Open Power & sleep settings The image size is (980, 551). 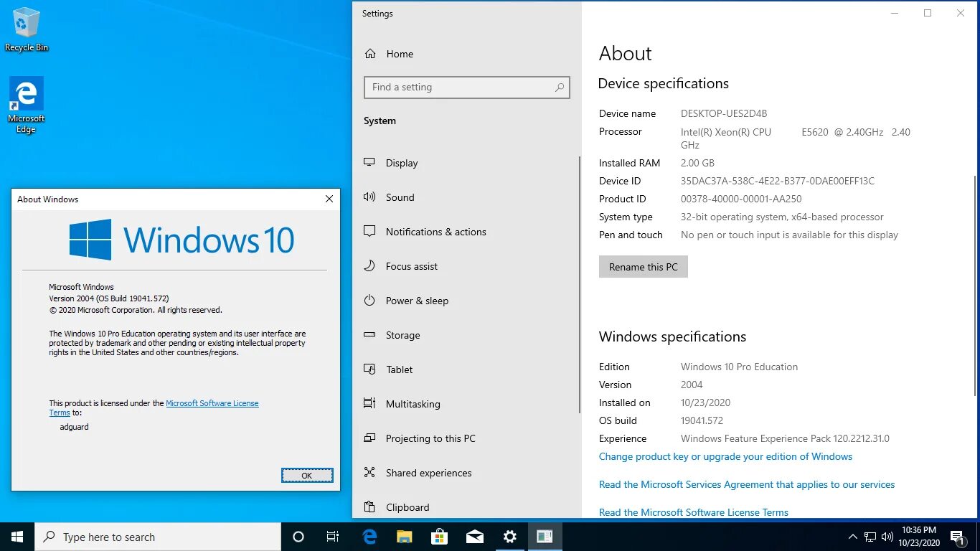(417, 301)
